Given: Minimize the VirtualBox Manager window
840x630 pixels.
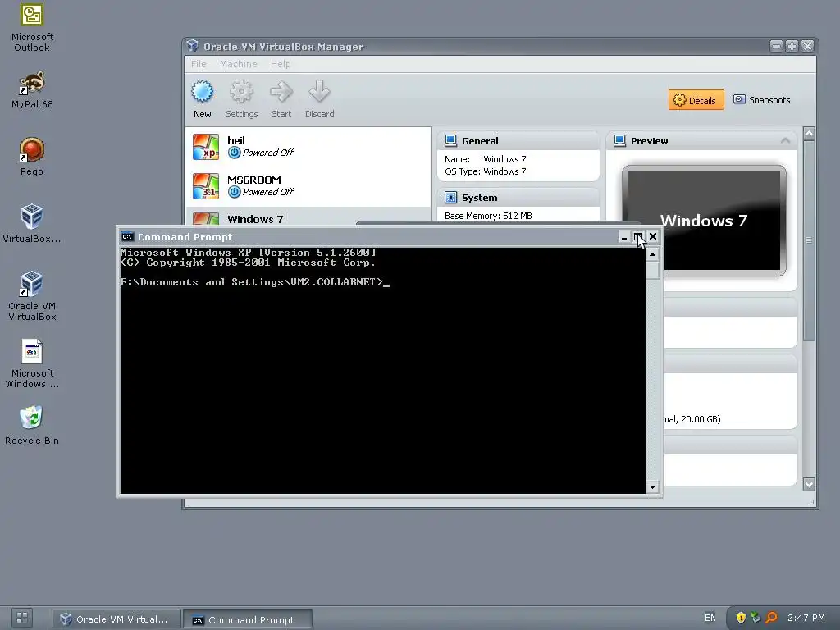Looking at the screenshot, I should click(776, 47).
